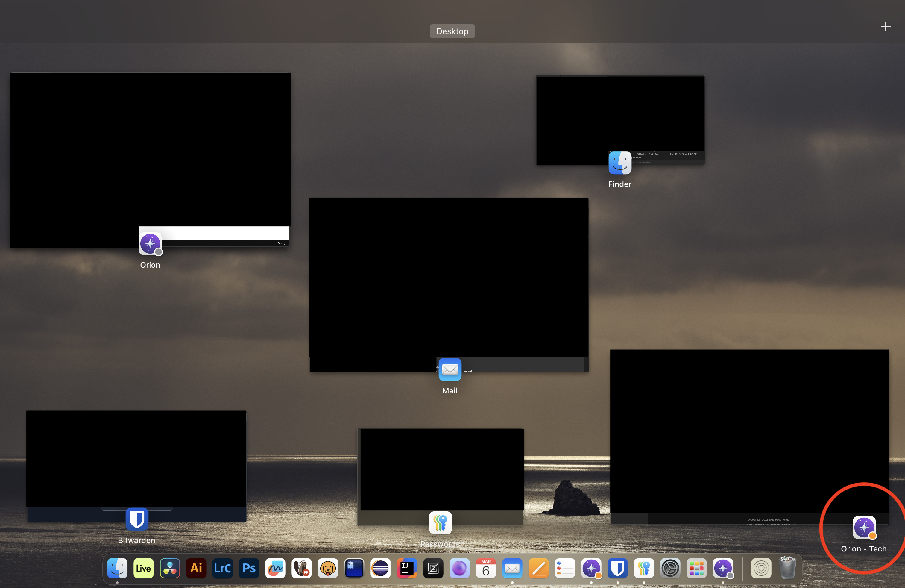
Task: Add a new desktop space
Action: pos(886,26)
